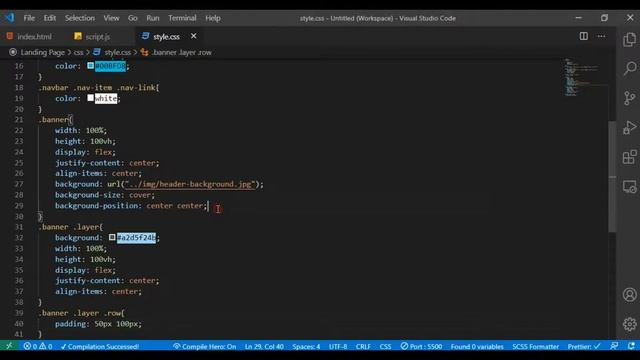640x360 pixels.
Task: Change indentation via Spaces: 4
Action: [306, 346]
